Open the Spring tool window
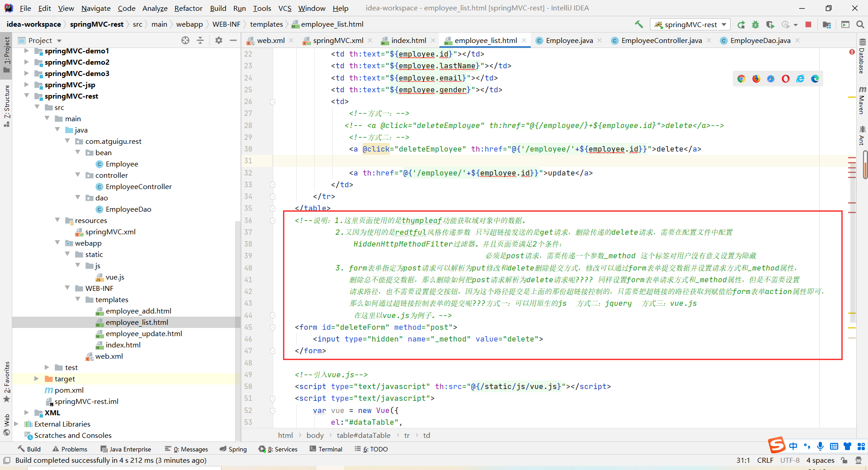Screen dimensions: 868x470 [233, 449]
